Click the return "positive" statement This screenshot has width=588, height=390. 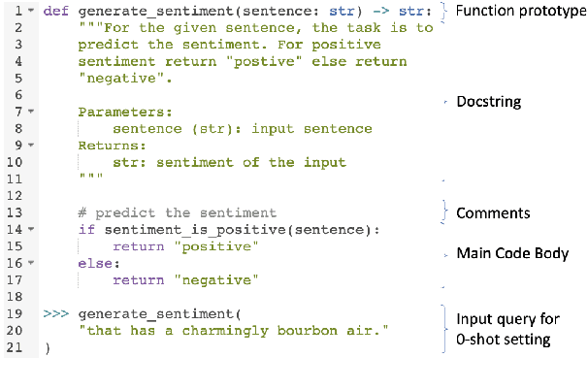click(184, 246)
